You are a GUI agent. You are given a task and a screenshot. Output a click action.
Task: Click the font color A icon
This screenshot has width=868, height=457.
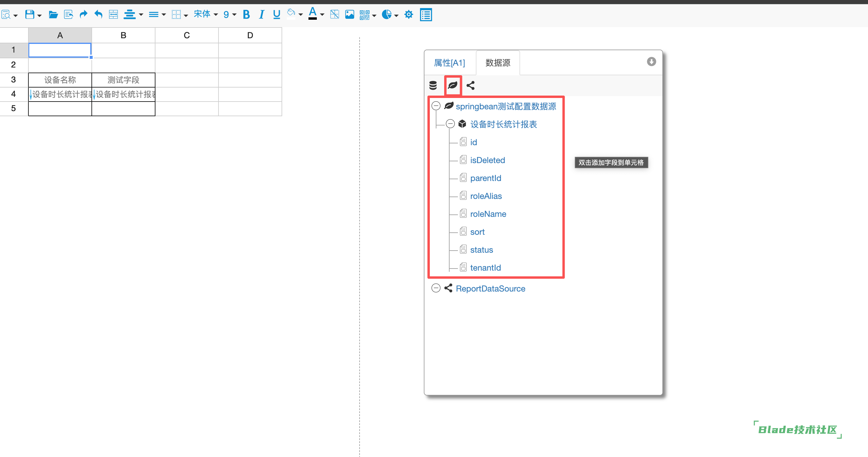[313, 13]
